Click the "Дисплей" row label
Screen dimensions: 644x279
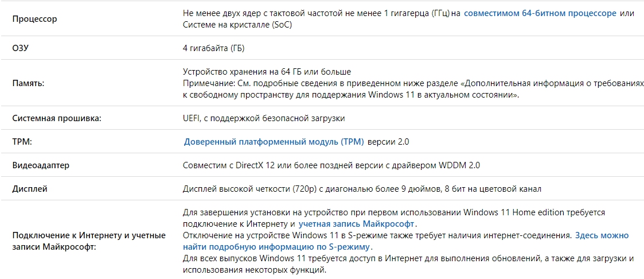[x=30, y=189]
